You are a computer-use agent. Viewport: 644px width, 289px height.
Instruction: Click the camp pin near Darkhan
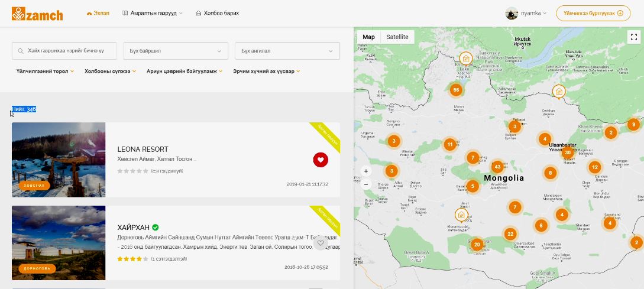(559, 92)
